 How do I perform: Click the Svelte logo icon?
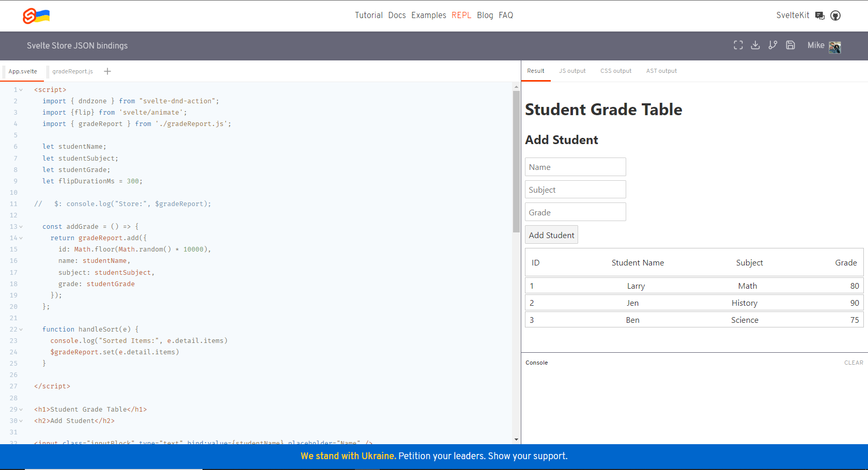tap(29, 15)
